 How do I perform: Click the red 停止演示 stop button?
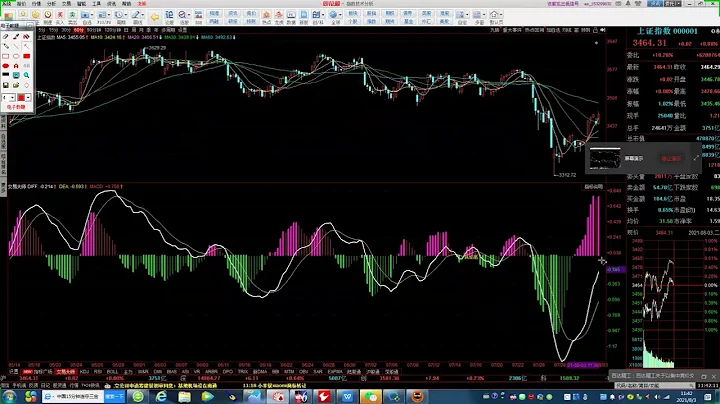(x=671, y=158)
